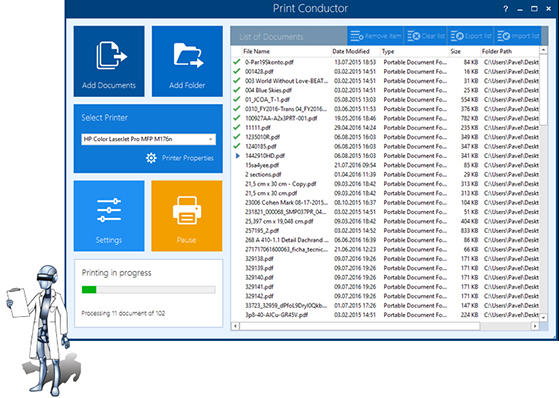The width and height of the screenshot is (559, 398).
Task: Click green checkmark next to 001428.pdf
Action: [236, 71]
